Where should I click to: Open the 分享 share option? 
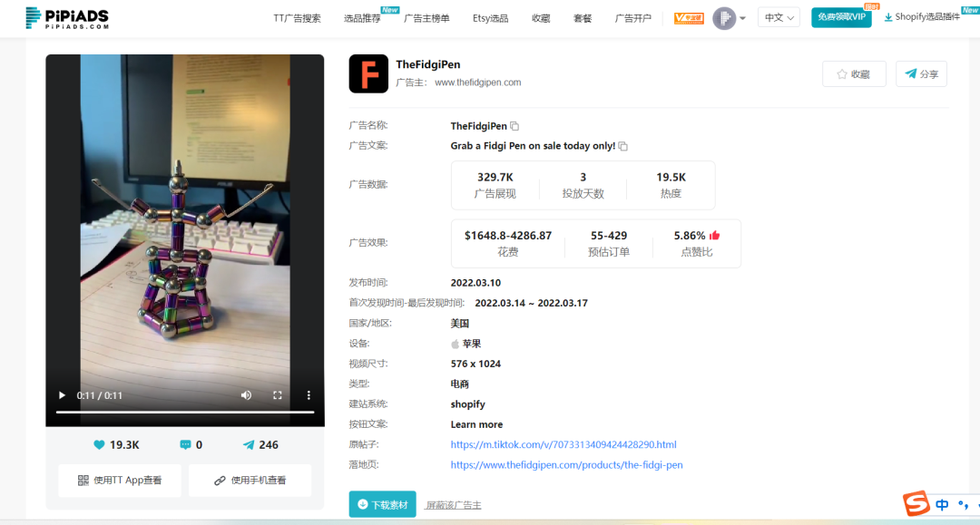pos(921,73)
